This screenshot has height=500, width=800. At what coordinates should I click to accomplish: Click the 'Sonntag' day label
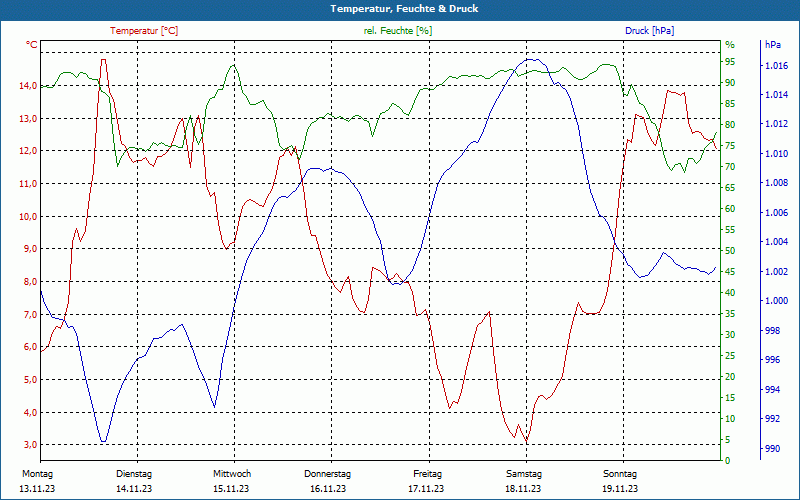620,474
